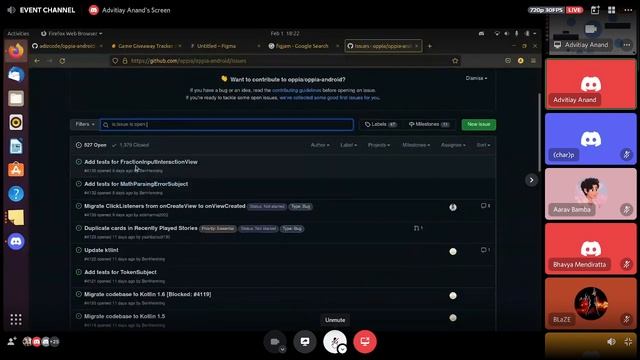Open the Files app in the dock

[x=16, y=98]
